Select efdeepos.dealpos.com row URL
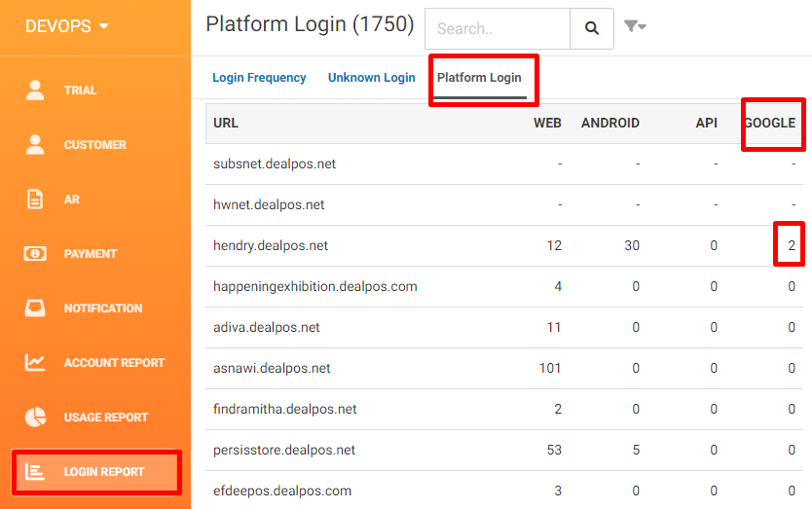This screenshot has height=509, width=812. point(282,491)
